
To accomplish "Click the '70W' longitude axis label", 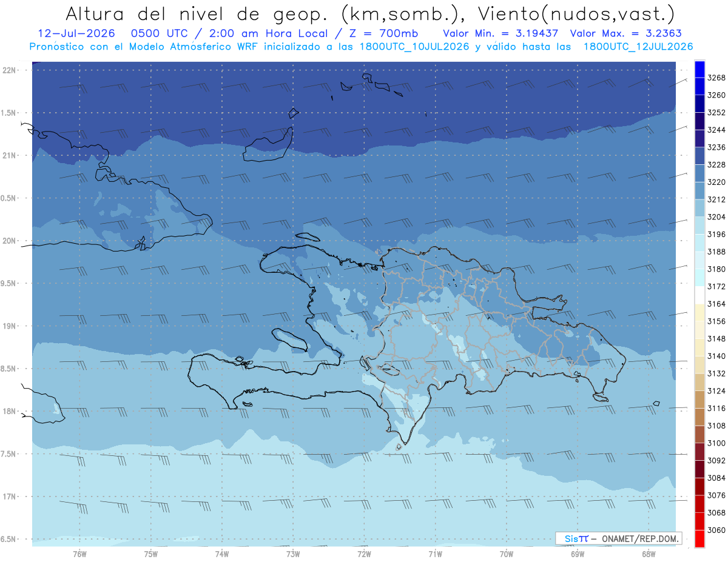I will 506,554.
